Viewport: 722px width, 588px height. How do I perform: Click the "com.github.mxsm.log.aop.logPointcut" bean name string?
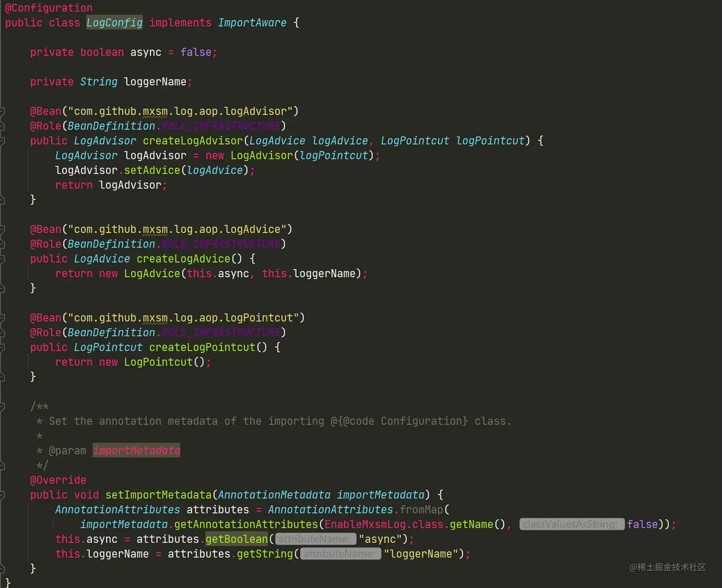[x=183, y=318]
